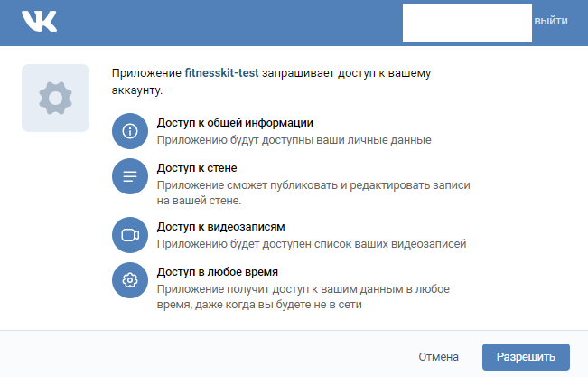
Task: Select heading Доступ к стене
Action: [x=197, y=168]
